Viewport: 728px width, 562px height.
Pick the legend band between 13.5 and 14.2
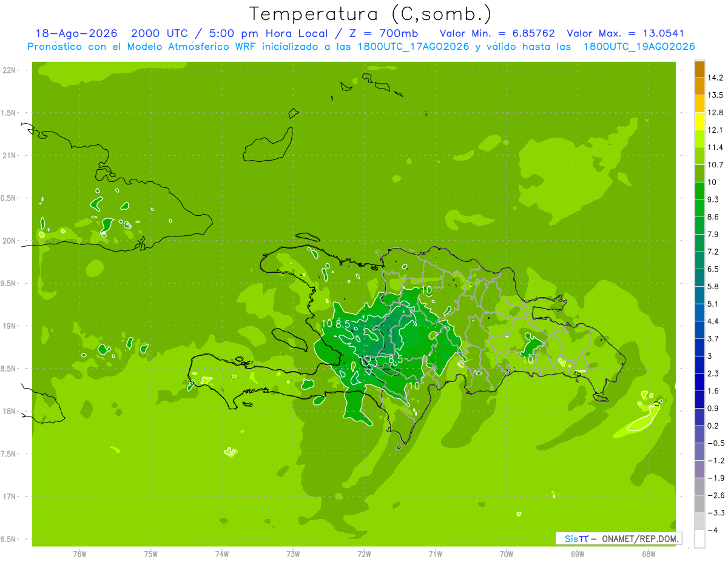[x=699, y=86]
